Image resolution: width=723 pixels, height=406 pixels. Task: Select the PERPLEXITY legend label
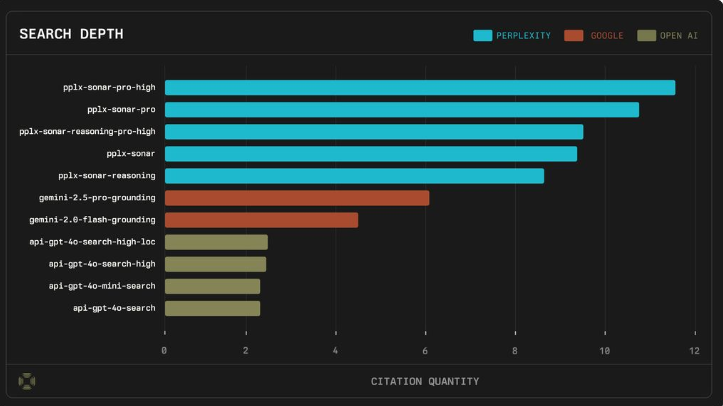click(524, 36)
